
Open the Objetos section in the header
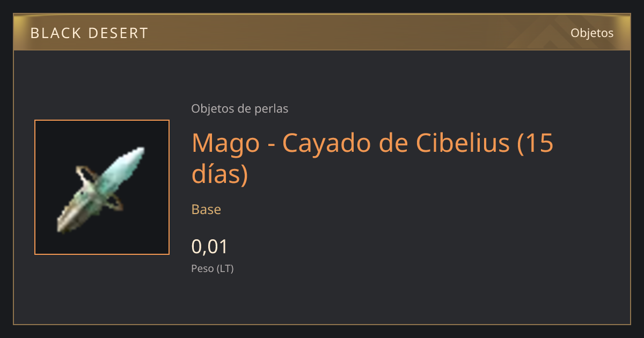click(x=592, y=33)
